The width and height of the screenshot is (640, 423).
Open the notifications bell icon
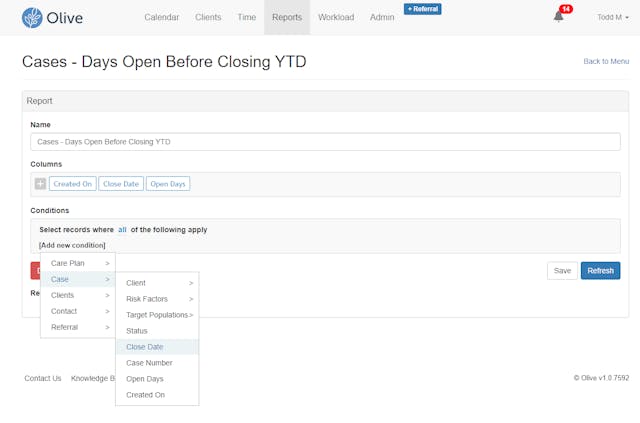[558, 17]
